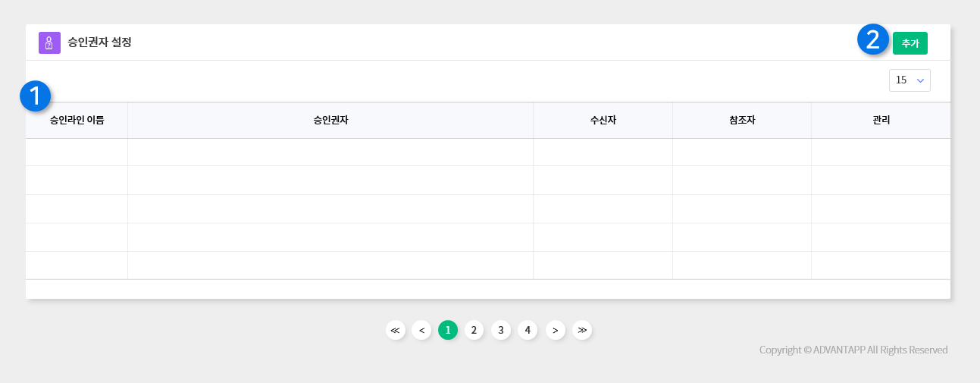Open the 15 rows-per-page dropdown

pos(910,80)
